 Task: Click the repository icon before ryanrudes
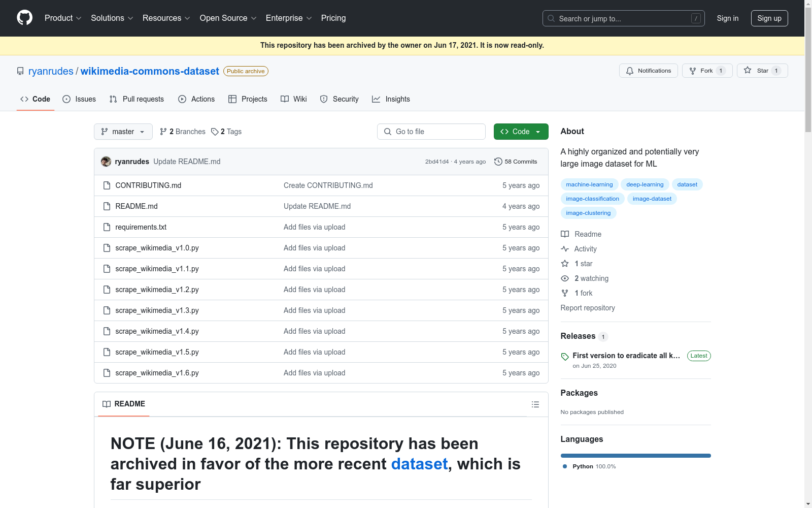click(x=20, y=71)
